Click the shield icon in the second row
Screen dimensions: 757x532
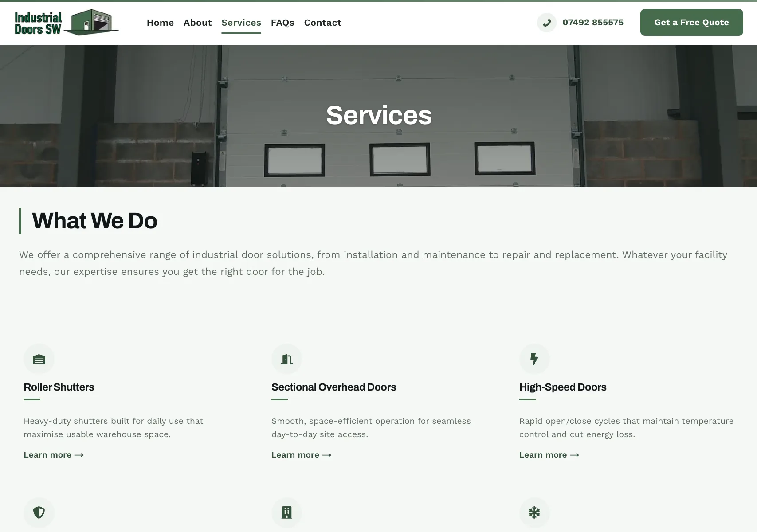(x=39, y=512)
